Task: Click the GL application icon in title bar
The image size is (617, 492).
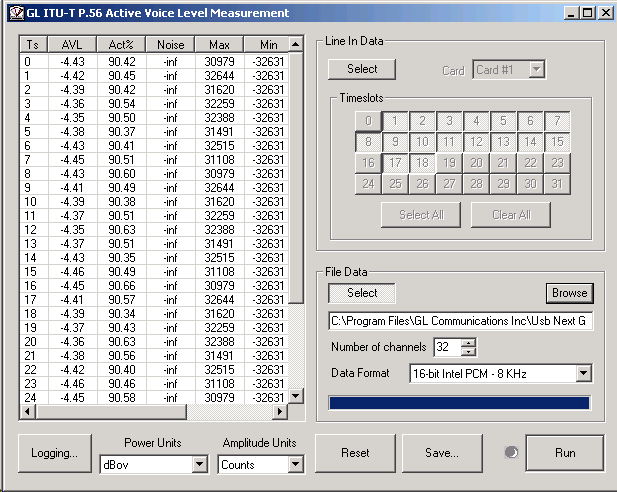Action: 16,13
